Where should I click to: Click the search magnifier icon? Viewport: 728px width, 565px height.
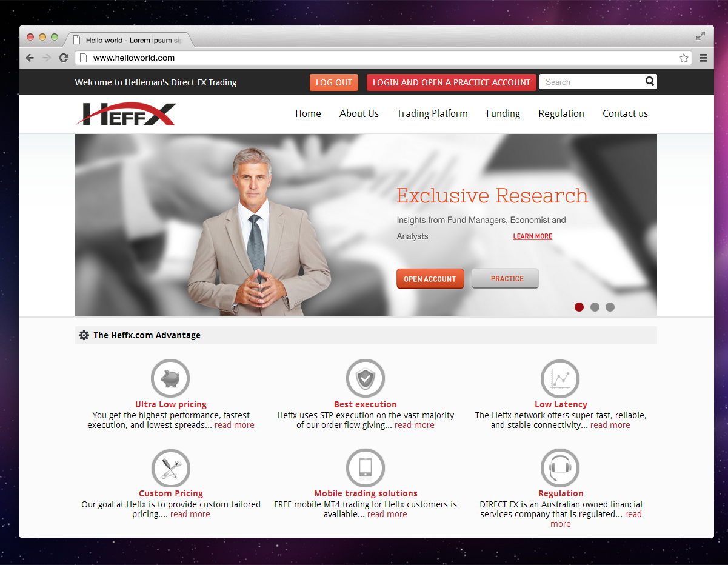coord(650,81)
